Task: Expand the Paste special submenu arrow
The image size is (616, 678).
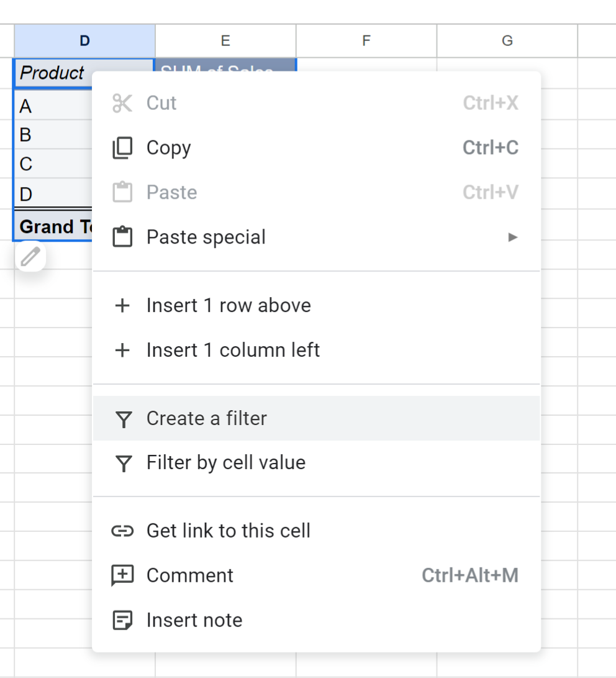Action: point(513,237)
